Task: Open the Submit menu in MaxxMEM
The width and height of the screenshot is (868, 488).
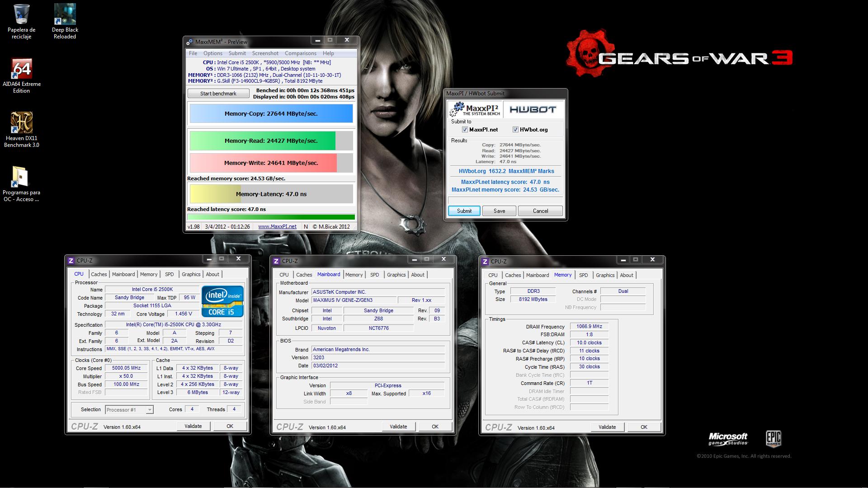Action: pyautogui.click(x=237, y=53)
